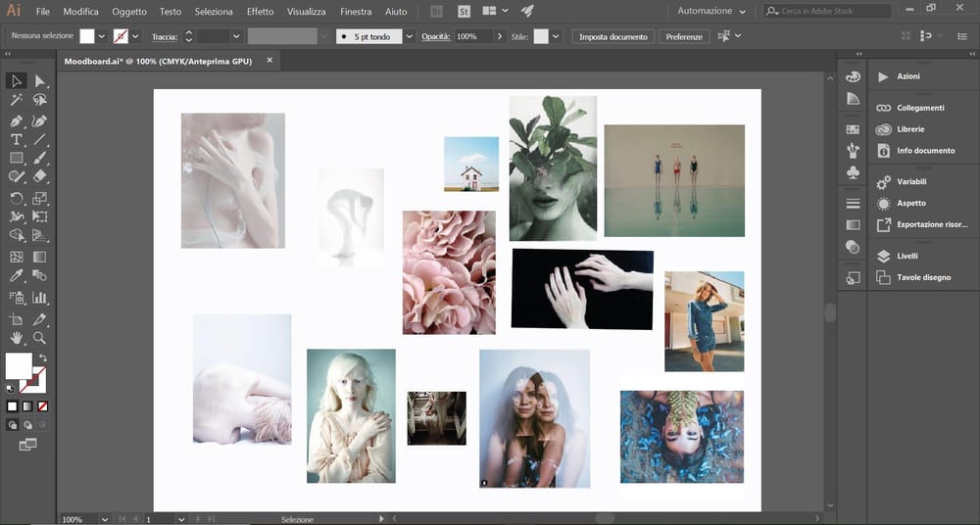Click the Imposta documento button

[613, 36]
